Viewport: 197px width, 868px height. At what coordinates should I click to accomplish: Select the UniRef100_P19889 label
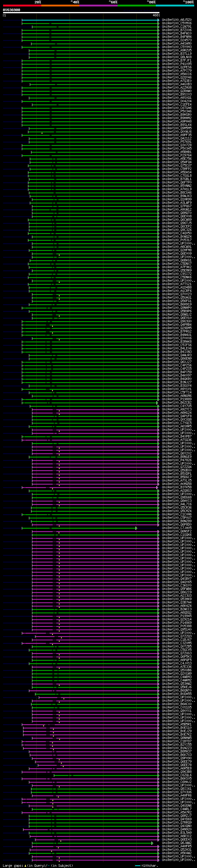[176, 399]
